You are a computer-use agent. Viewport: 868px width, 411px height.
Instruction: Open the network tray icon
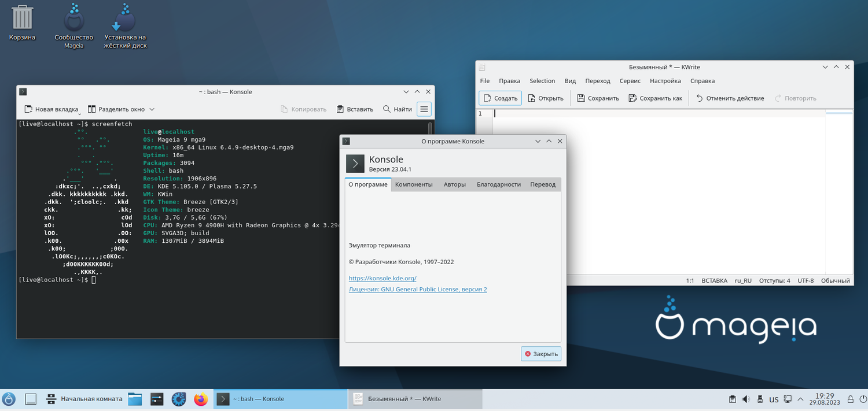point(788,399)
